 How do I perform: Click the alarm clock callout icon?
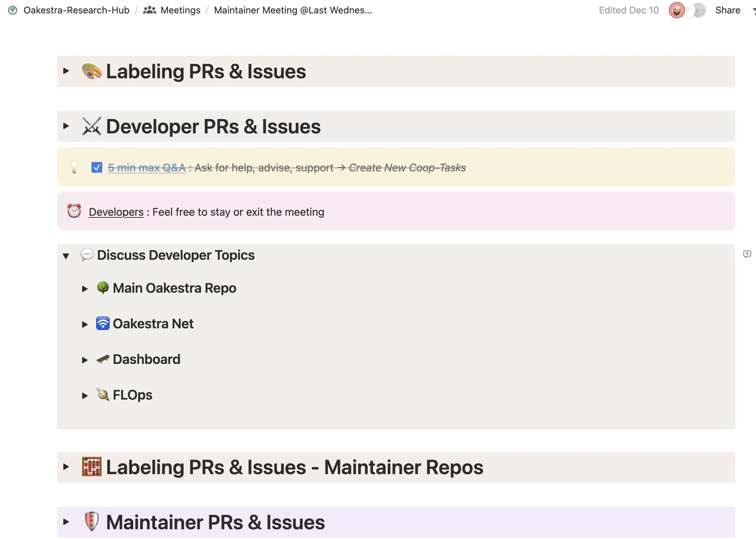[x=74, y=211]
